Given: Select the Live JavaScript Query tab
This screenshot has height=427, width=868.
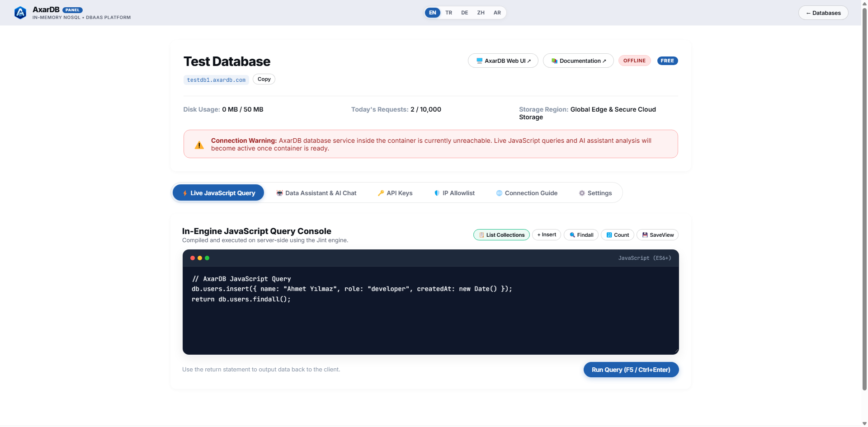Looking at the screenshot, I should (x=218, y=193).
